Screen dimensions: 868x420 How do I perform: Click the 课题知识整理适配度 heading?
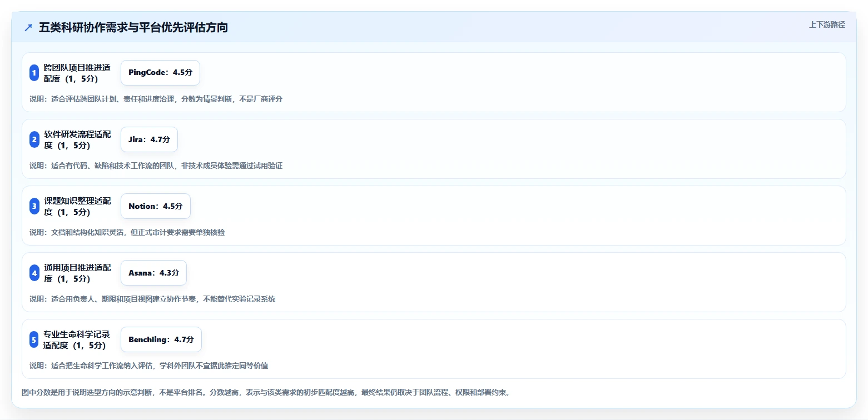click(77, 206)
